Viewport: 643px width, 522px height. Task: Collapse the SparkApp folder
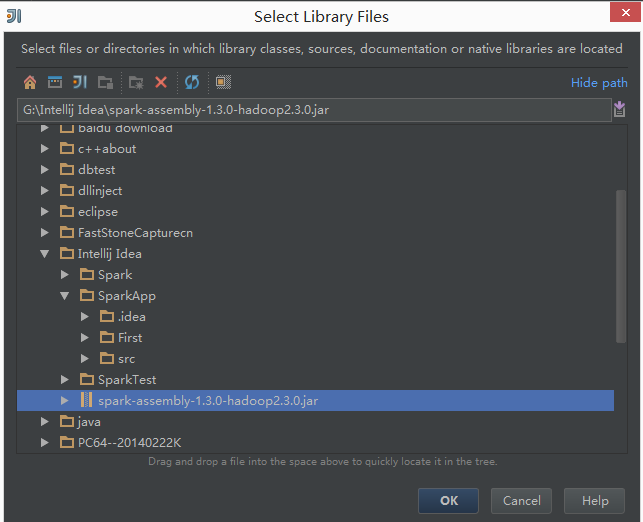coord(64,296)
